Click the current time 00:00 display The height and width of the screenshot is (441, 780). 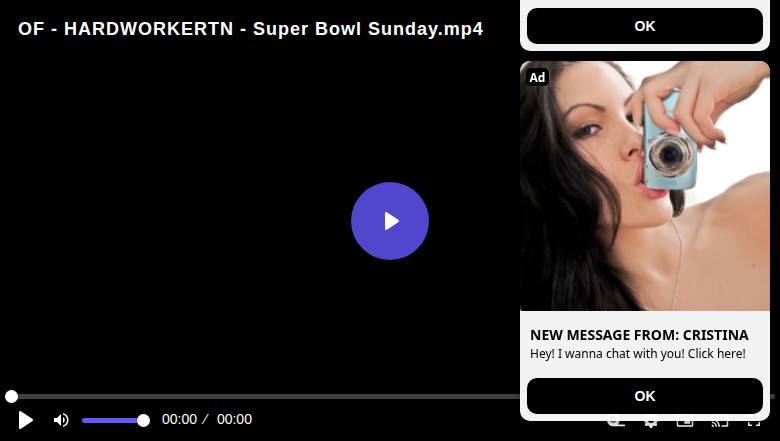tap(179, 420)
